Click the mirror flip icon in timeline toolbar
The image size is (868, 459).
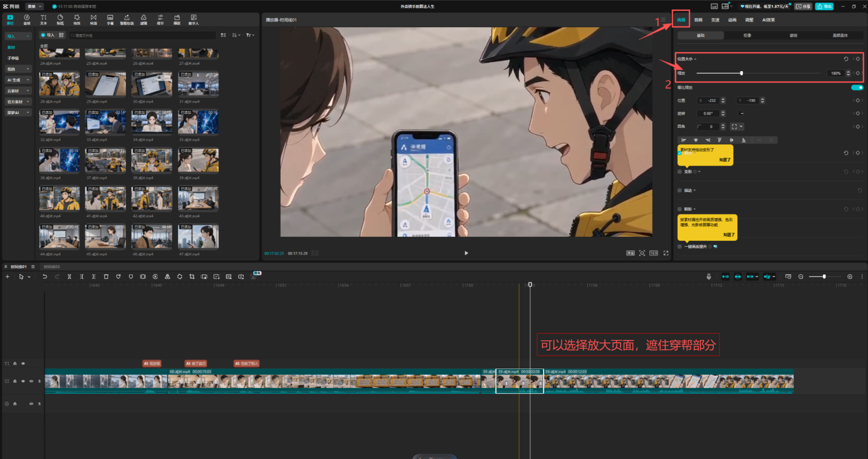pos(167,276)
